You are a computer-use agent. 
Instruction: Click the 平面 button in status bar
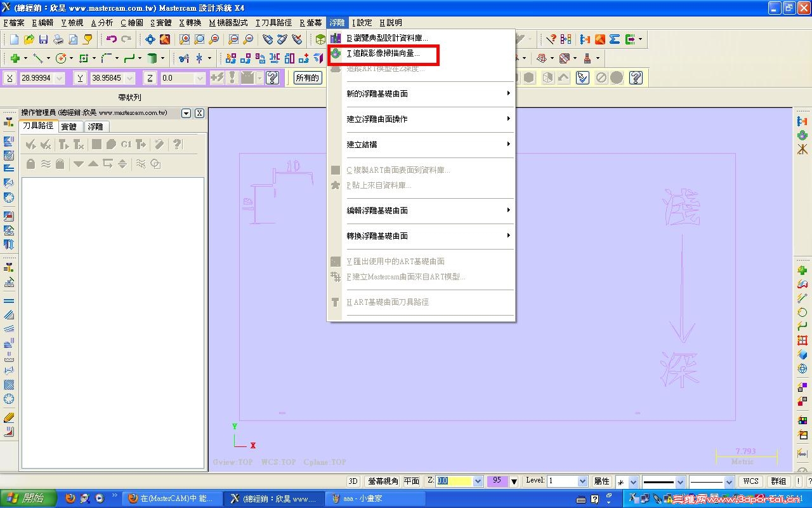(412, 481)
